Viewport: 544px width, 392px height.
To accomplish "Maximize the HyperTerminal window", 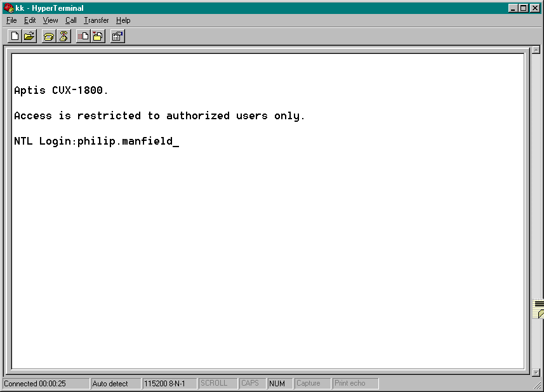I will [x=524, y=8].
